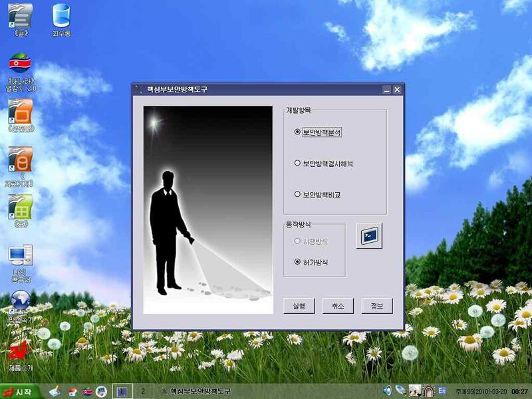Switch to workspace 2 in the taskbar pager
This screenshot has width=532, height=399.
pyautogui.click(x=143, y=391)
